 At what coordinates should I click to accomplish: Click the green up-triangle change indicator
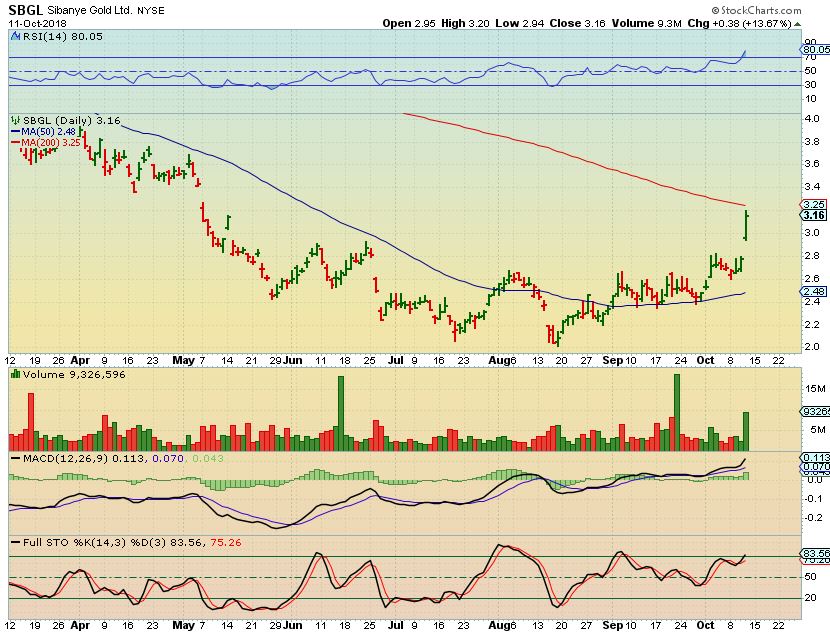point(798,24)
